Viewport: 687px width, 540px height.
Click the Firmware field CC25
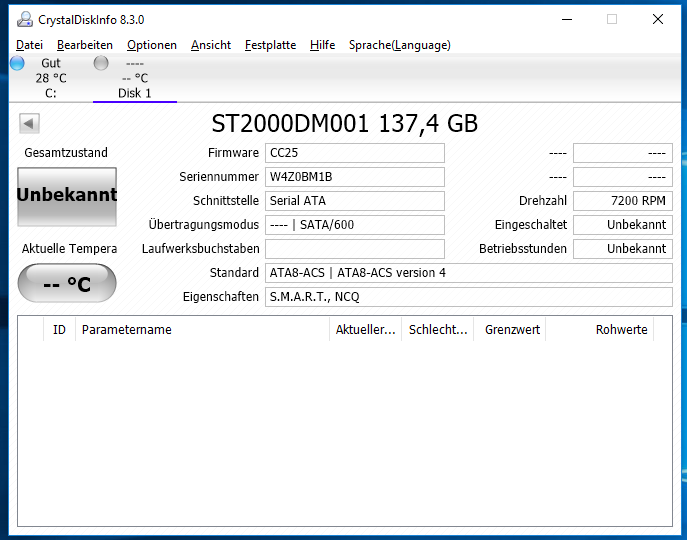355,153
